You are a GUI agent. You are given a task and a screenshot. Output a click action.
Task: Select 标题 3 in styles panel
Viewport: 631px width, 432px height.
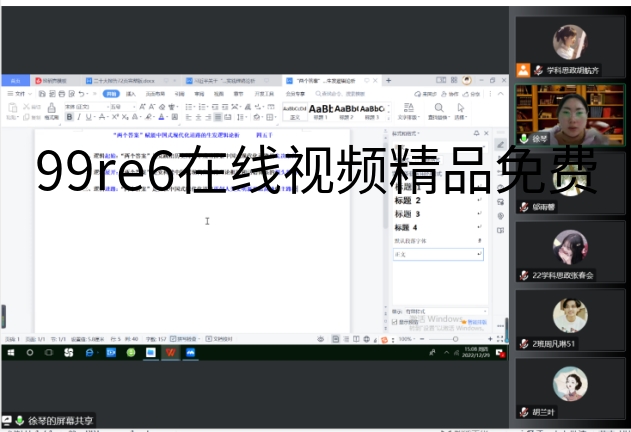(438, 214)
